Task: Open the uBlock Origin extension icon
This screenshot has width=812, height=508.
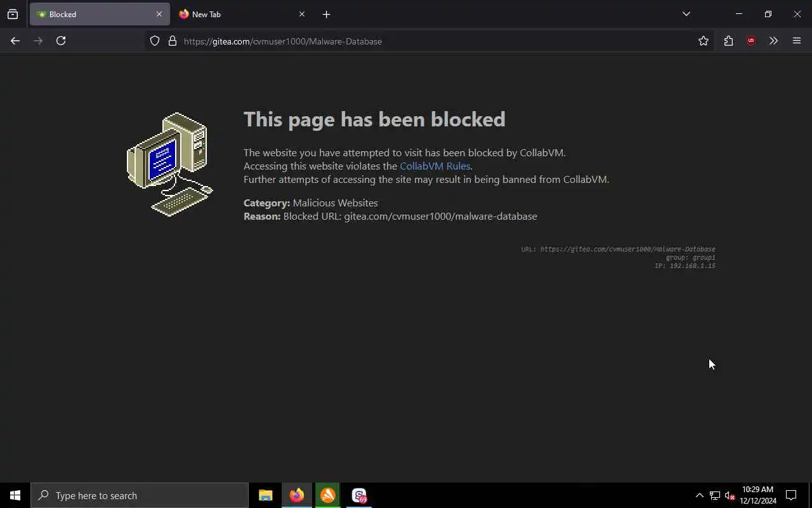Action: click(x=751, y=41)
